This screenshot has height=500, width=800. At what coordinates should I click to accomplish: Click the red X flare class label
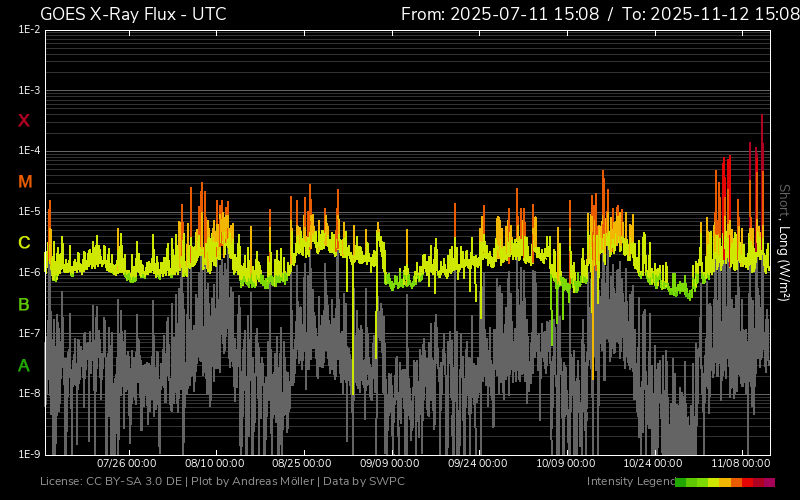[x=24, y=121]
